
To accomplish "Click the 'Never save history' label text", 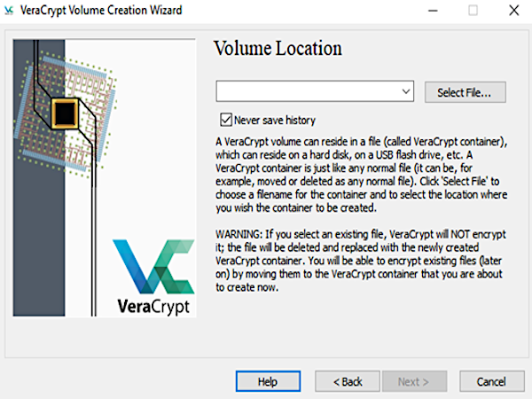I will (x=274, y=119).
